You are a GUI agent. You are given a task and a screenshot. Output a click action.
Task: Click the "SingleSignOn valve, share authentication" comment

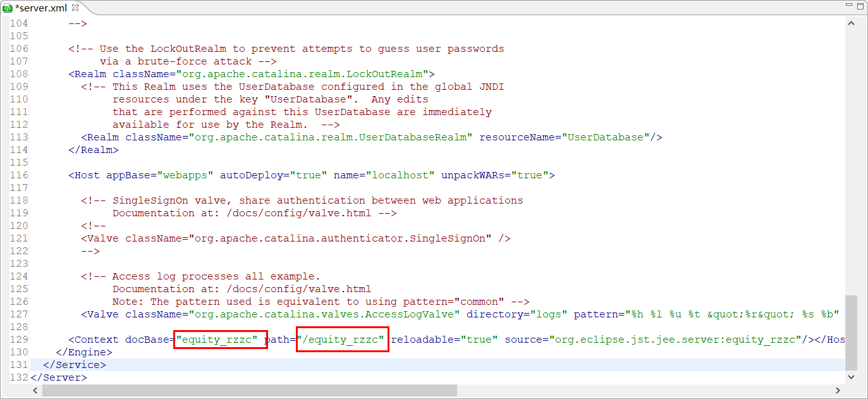click(x=302, y=200)
